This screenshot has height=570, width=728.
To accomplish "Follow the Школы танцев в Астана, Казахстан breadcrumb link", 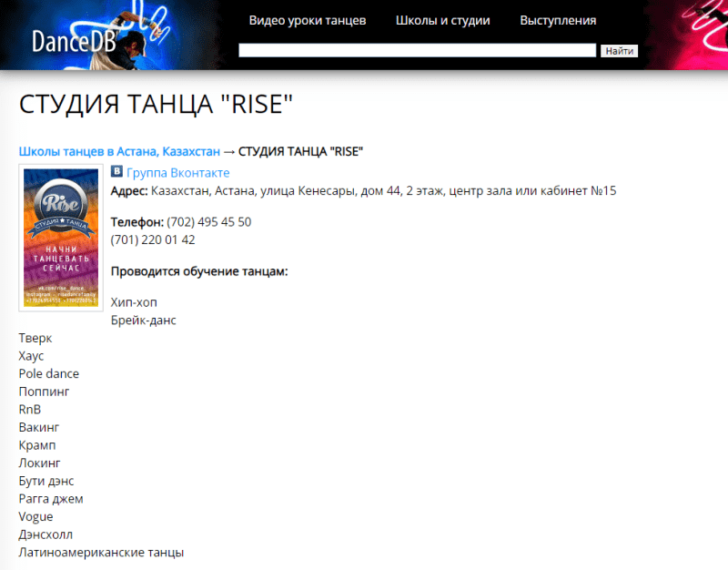I will pyautogui.click(x=119, y=150).
